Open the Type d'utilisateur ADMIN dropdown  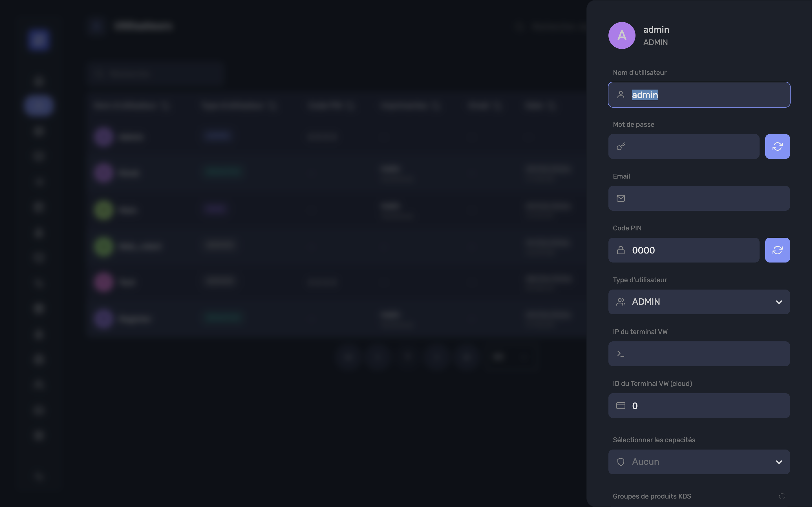(x=699, y=302)
